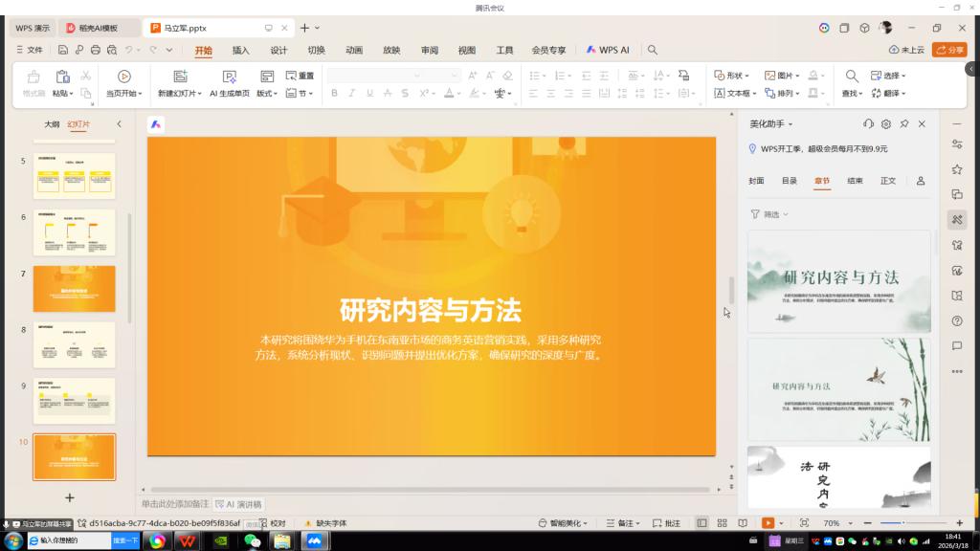Click the 查找 magnifier icon in ribbon

click(851, 77)
